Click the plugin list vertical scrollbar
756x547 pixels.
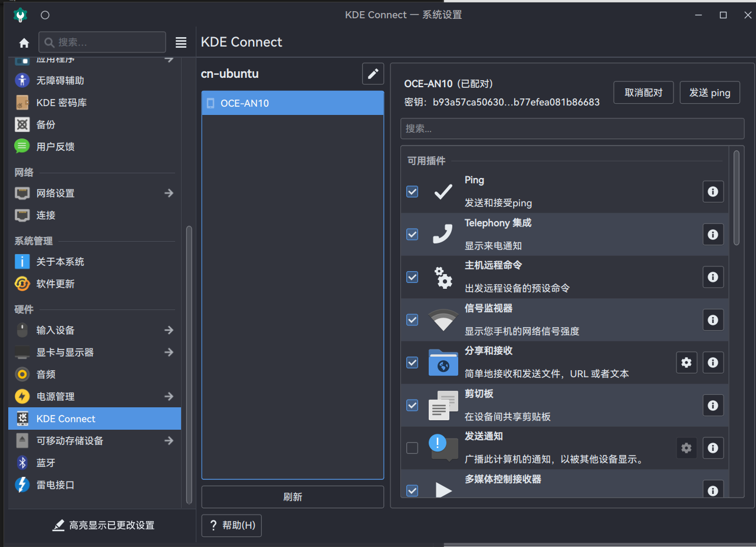point(737,197)
